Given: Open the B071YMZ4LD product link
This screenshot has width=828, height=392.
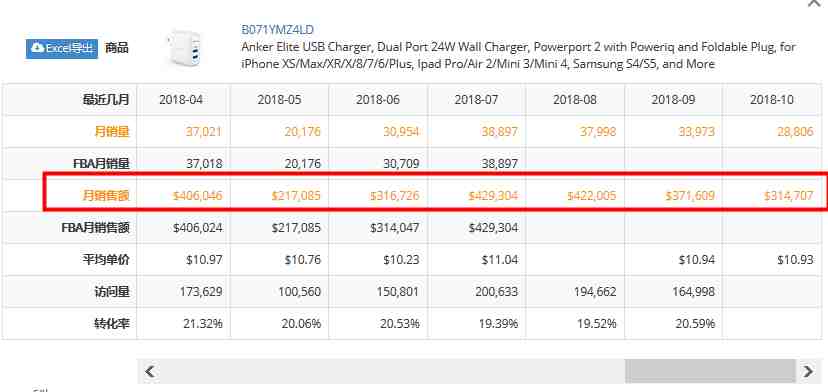Looking at the screenshot, I should point(277,30).
